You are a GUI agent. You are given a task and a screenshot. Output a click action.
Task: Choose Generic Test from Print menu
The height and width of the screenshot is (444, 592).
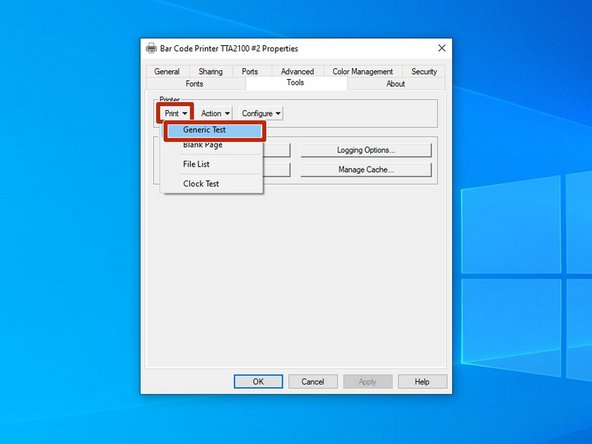[x=214, y=130]
